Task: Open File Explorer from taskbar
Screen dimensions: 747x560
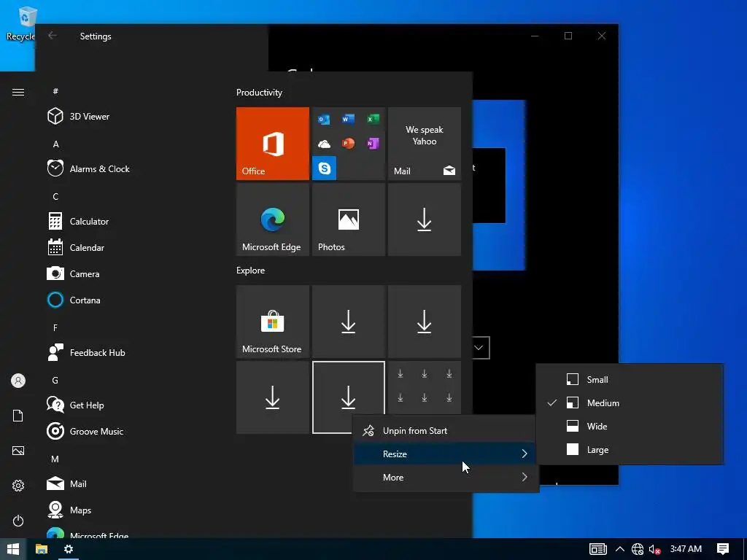Action: tap(42, 549)
